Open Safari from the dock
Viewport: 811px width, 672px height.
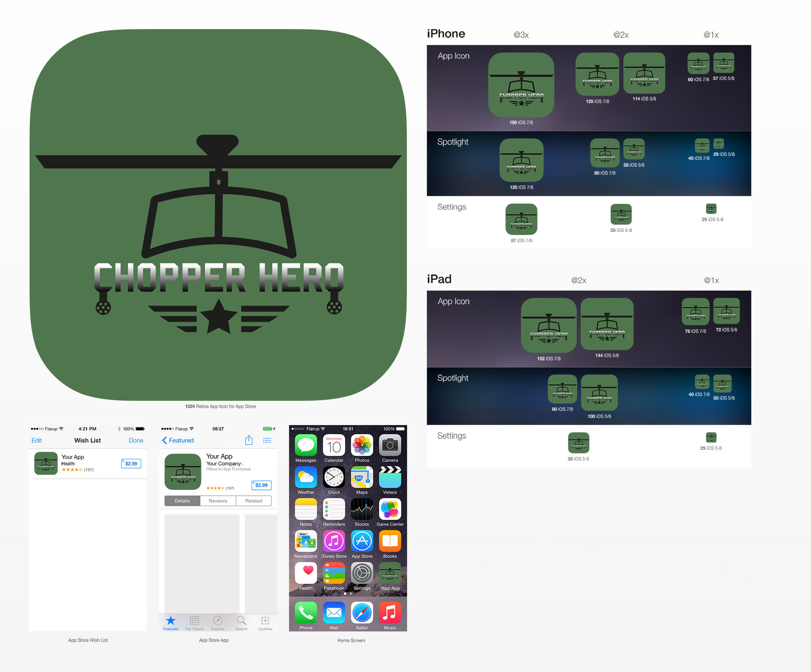point(362,614)
